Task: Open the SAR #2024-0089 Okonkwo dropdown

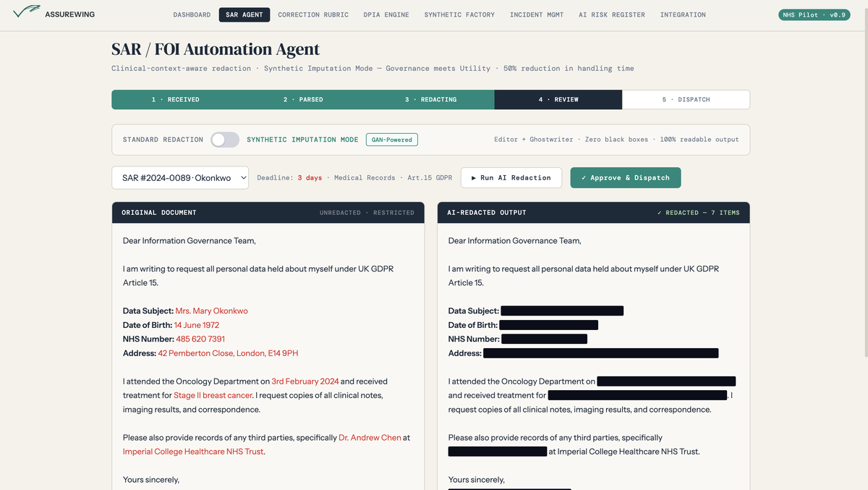Action: (x=180, y=177)
